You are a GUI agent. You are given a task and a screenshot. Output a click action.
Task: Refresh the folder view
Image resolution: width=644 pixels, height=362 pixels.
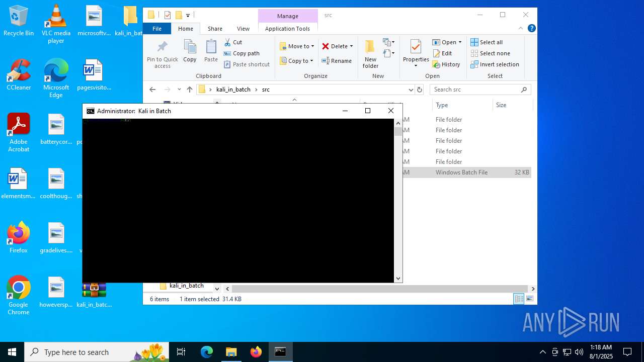pyautogui.click(x=420, y=89)
